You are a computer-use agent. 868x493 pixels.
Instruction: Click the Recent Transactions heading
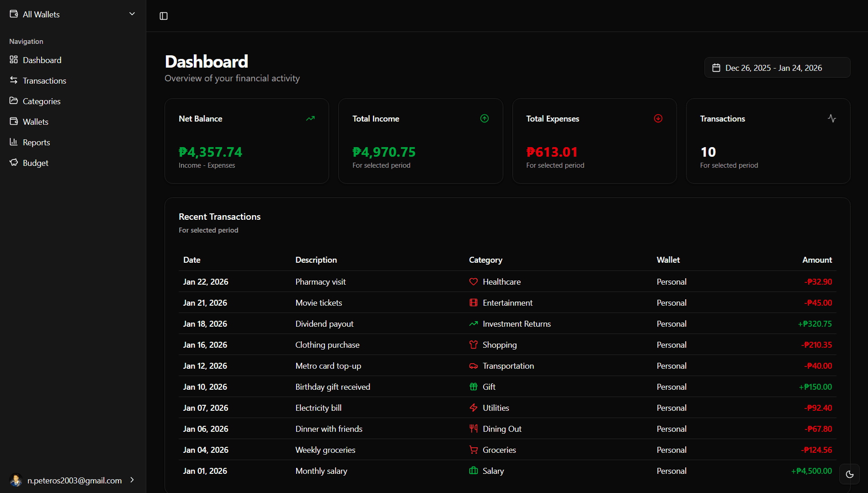click(x=219, y=217)
